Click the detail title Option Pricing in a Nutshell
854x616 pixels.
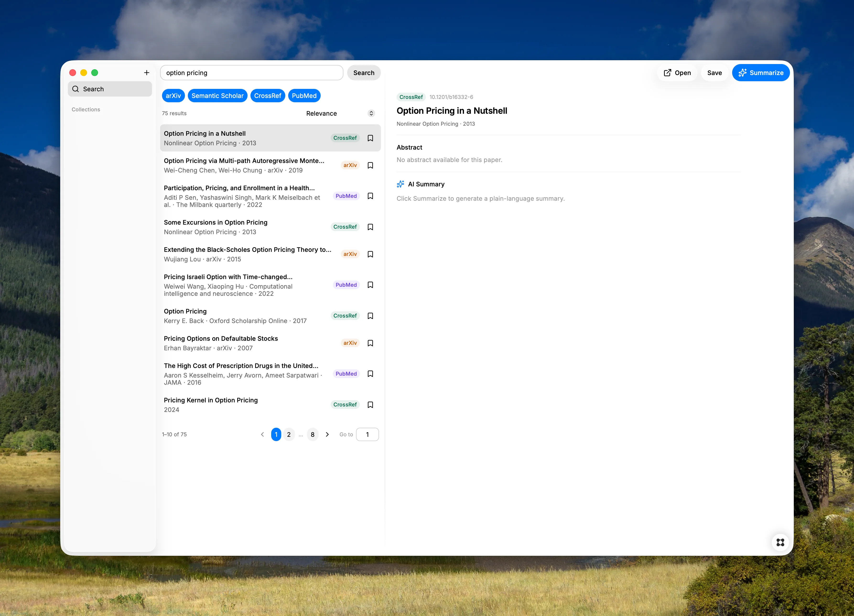click(451, 111)
